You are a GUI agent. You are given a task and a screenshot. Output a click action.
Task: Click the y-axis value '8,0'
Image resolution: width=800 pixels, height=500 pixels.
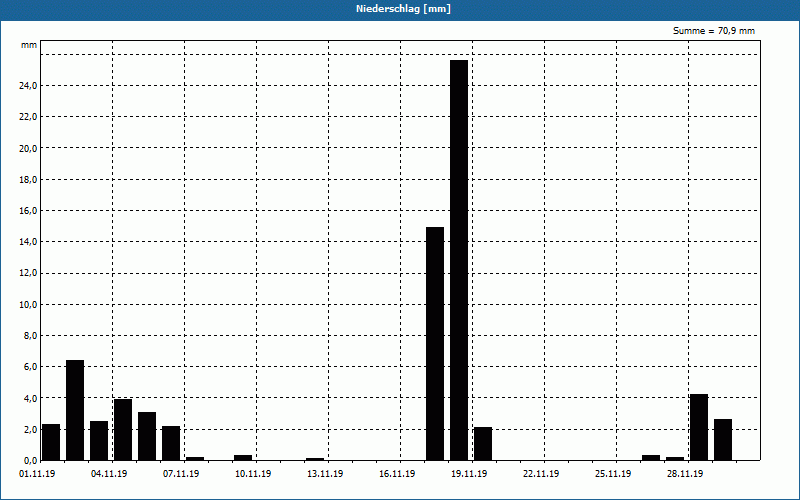(30, 336)
